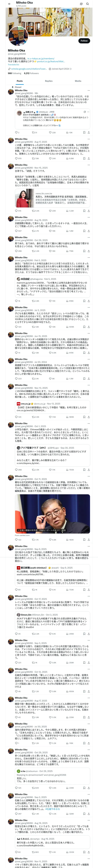
Task: Click Translate bio
Action: click(x=14, y=65)
